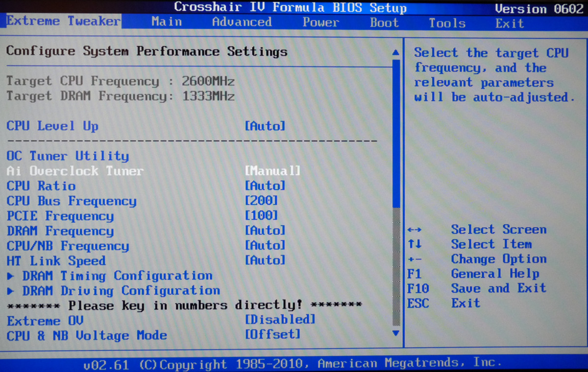Click the scrollbar up arrow
This screenshot has width=588, height=372.
(396, 52)
